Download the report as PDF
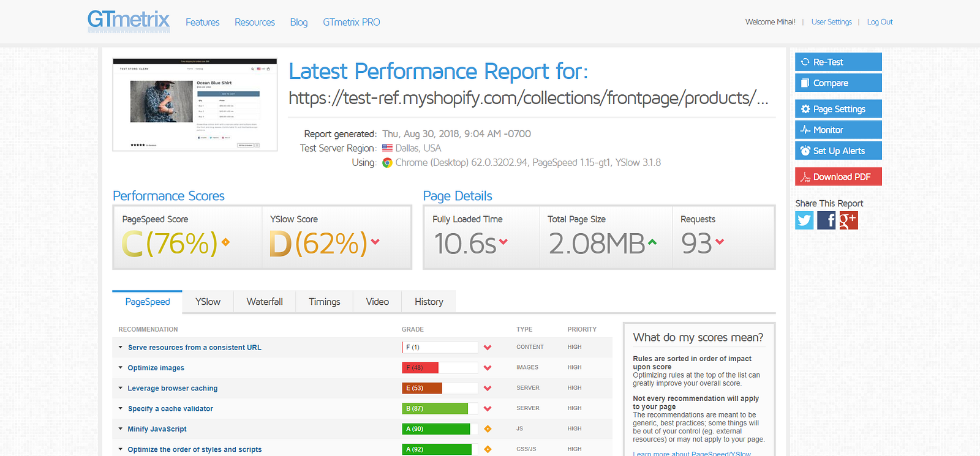The height and width of the screenshot is (456, 980). tap(839, 177)
